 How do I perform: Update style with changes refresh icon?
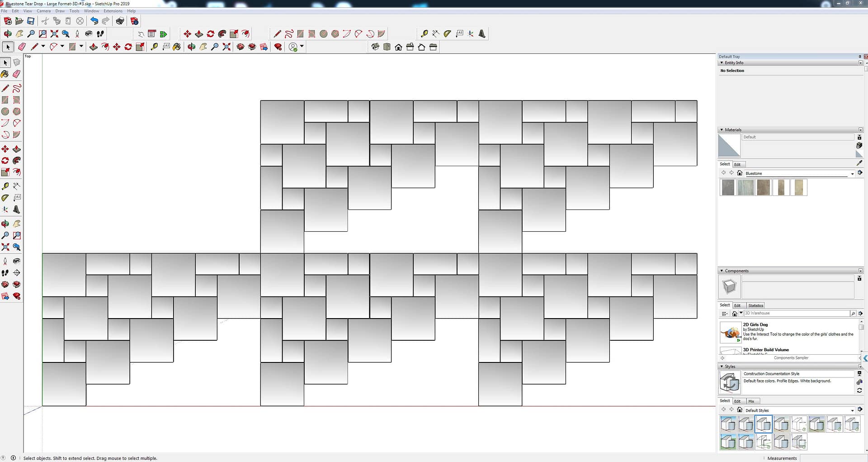click(859, 390)
